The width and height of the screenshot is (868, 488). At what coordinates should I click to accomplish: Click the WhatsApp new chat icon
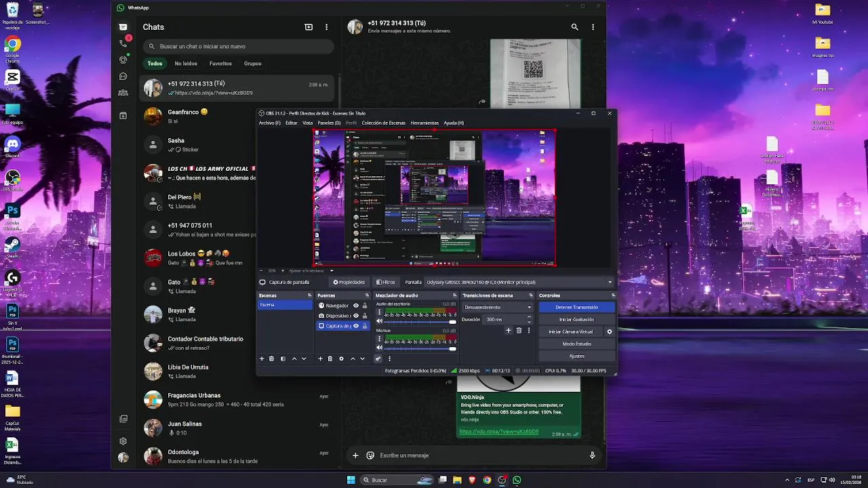pyautogui.click(x=309, y=27)
